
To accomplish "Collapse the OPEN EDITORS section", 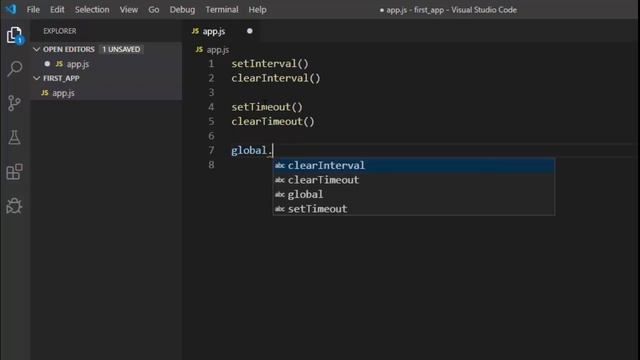I will [37, 49].
